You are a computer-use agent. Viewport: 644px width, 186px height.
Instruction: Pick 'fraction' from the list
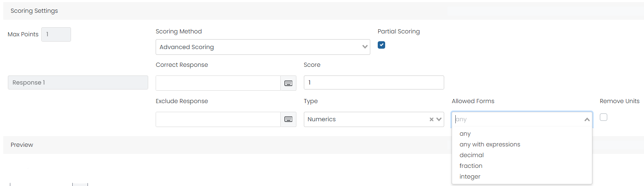[x=471, y=166]
